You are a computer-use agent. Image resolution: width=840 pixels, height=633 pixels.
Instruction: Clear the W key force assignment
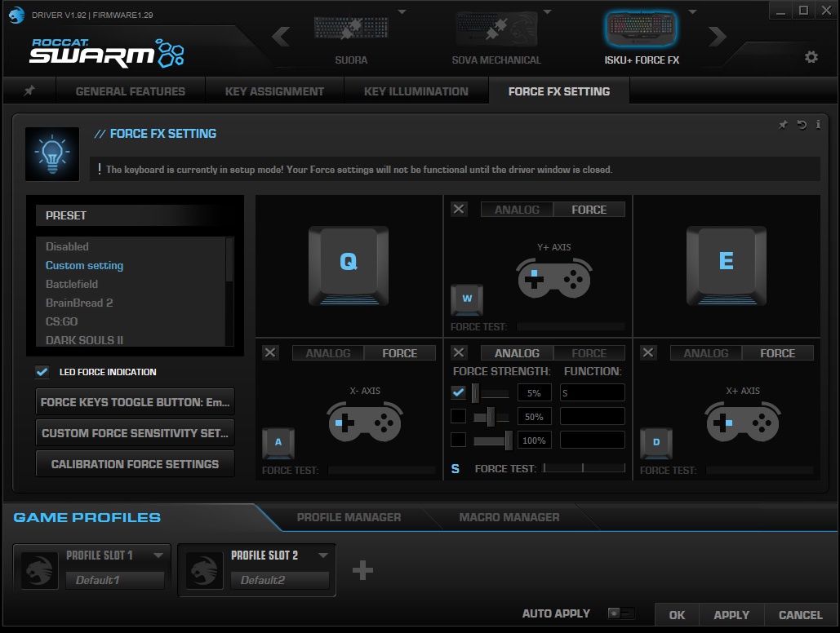point(459,209)
